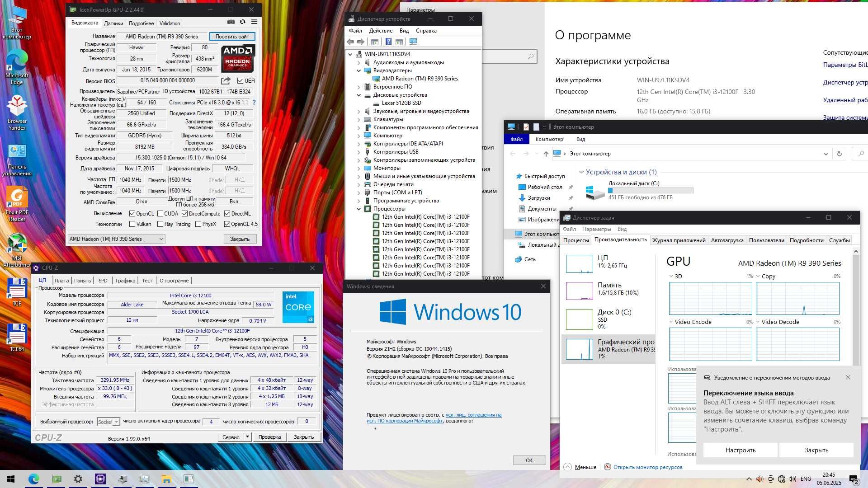The width and height of the screenshot is (868, 488).
Task: Click the Up arrow in File Explorer
Action: pyautogui.click(x=546, y=154)
